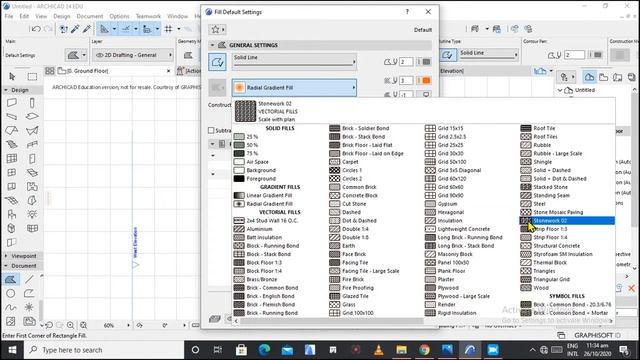Viewport: 640px width, 360px height.
Task: Open Google Chrome from taskbar
Action: 424,350
